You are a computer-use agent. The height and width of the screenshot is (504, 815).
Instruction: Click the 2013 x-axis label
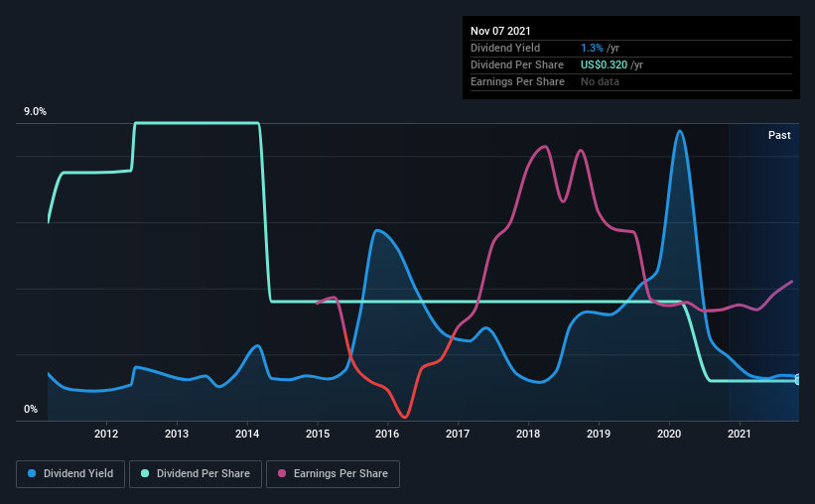(x=177, y=434)
